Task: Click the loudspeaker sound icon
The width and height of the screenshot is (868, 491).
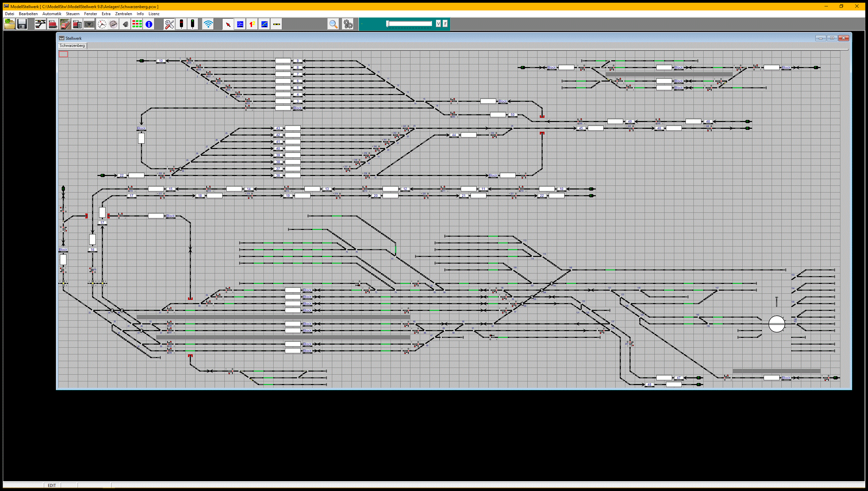Action: pyautogui.click(x=125, y=24)
